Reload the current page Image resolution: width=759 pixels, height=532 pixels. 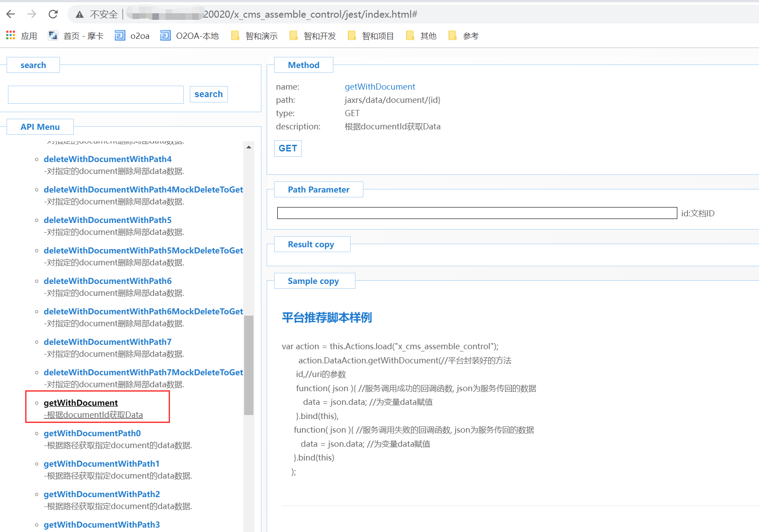[x=53, y=14]
